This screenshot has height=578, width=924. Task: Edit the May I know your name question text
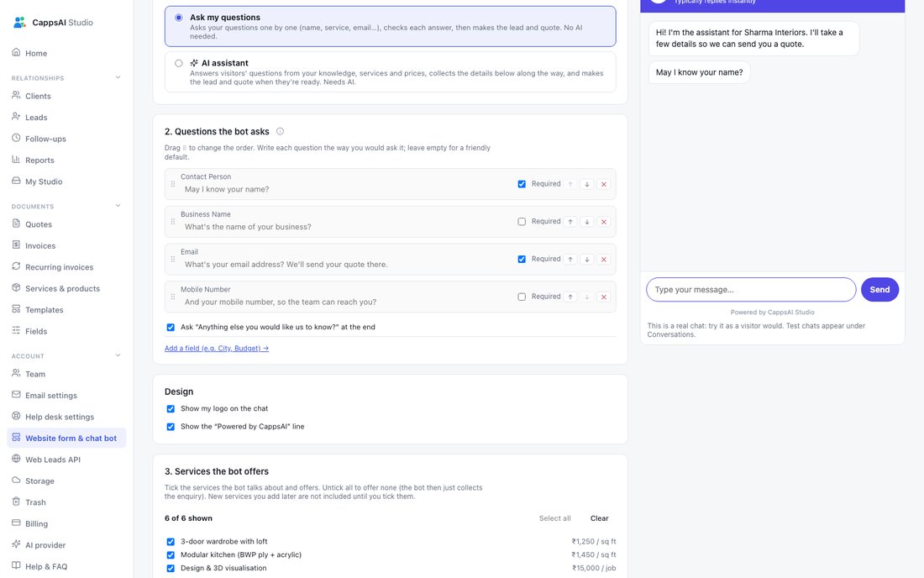pos(346,189)
